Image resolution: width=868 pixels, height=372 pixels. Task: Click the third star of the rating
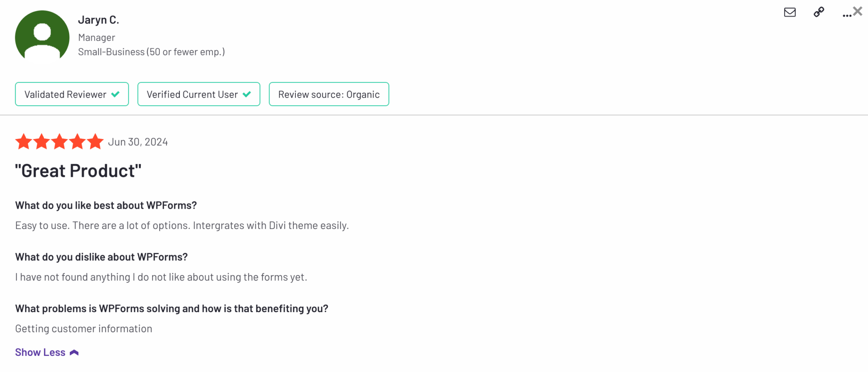(60, 141)
